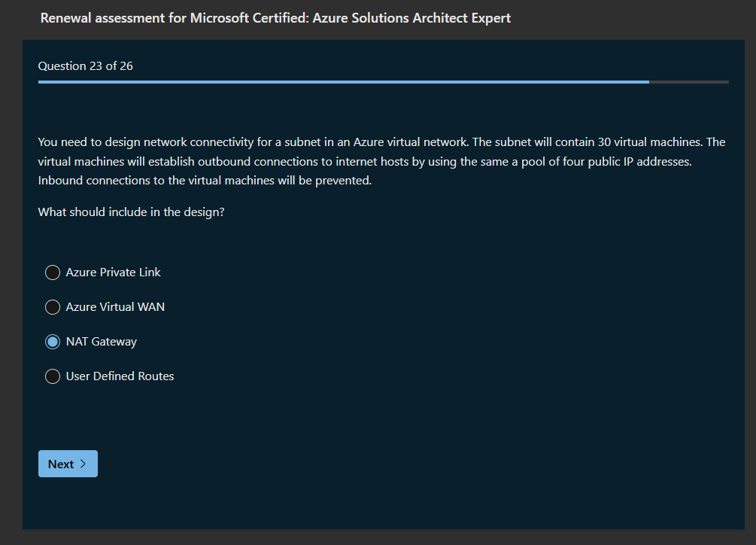This screenshot has width=756, height=545.
Task: Click the Next button
Action: point(68,464)
